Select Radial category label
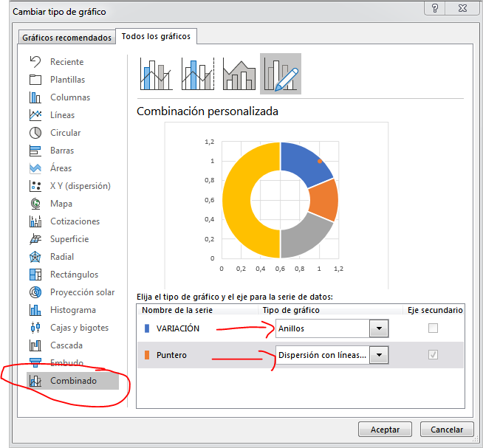Screen dimensions: 483x448 tap(62, 257)
